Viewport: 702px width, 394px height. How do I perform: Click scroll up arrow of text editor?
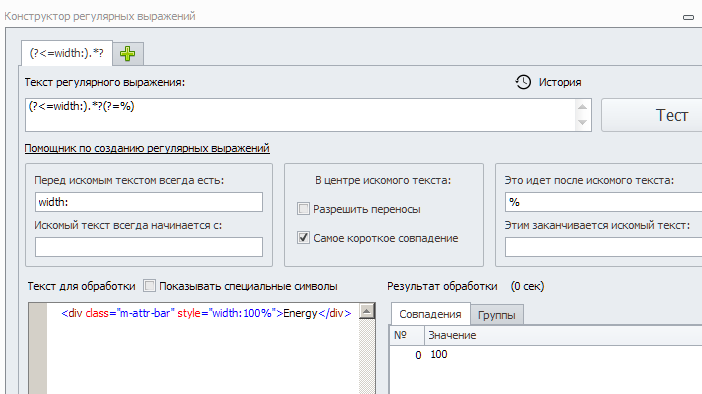click(367, 311)
